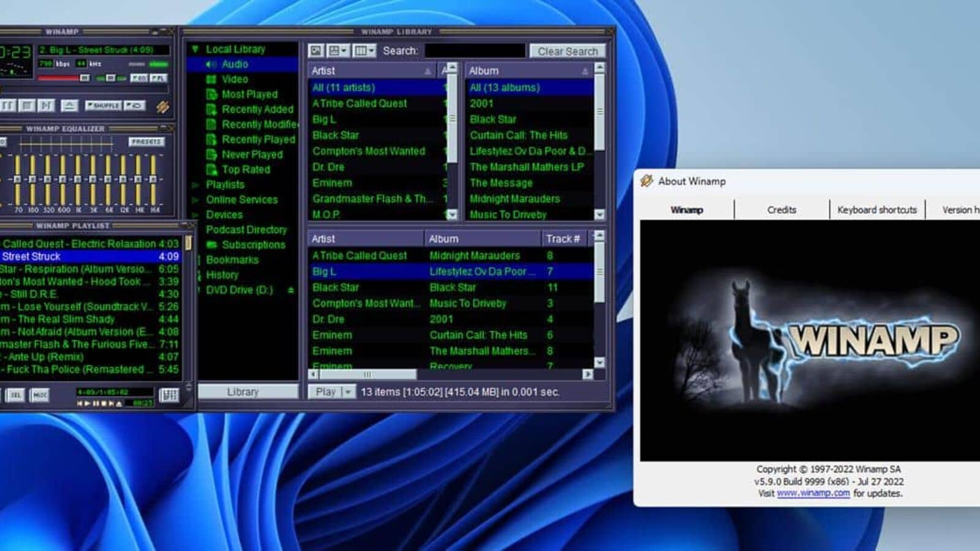Click the Subscriptions icon under Podcast Directory
Viewport: 980px width, 551px height.
click(212, 245)
